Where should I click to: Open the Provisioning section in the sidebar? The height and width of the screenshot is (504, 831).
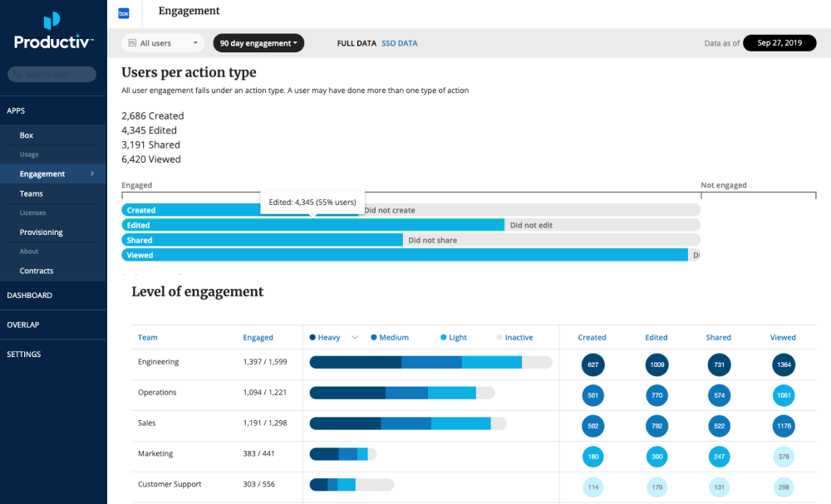point(37,232)
